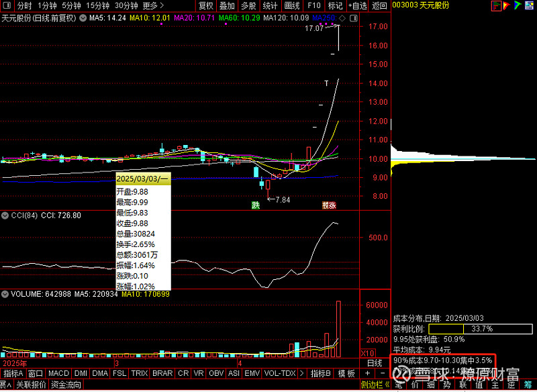537x392 pixels.
Task: Zoom out with the minus button
Action: [383, 373]
